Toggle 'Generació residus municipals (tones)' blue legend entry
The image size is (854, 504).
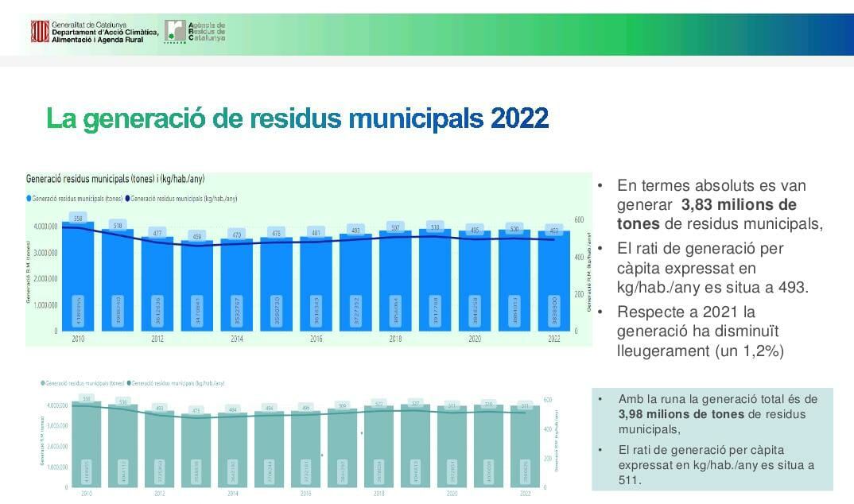coord(78,199)
